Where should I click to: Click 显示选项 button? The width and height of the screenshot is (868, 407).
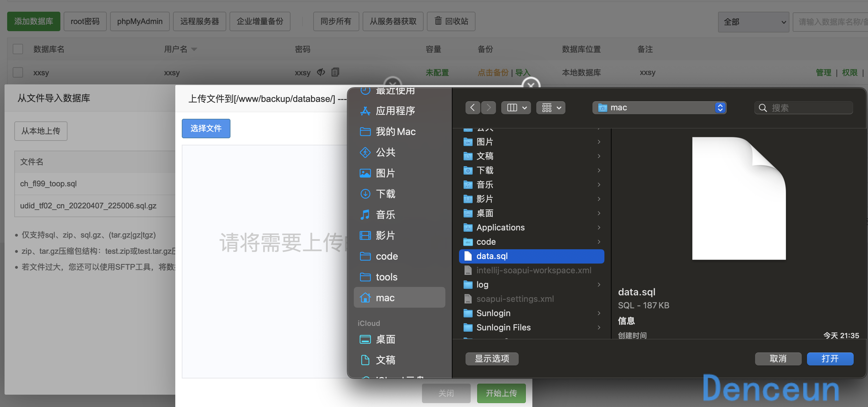tap(492, 359)
